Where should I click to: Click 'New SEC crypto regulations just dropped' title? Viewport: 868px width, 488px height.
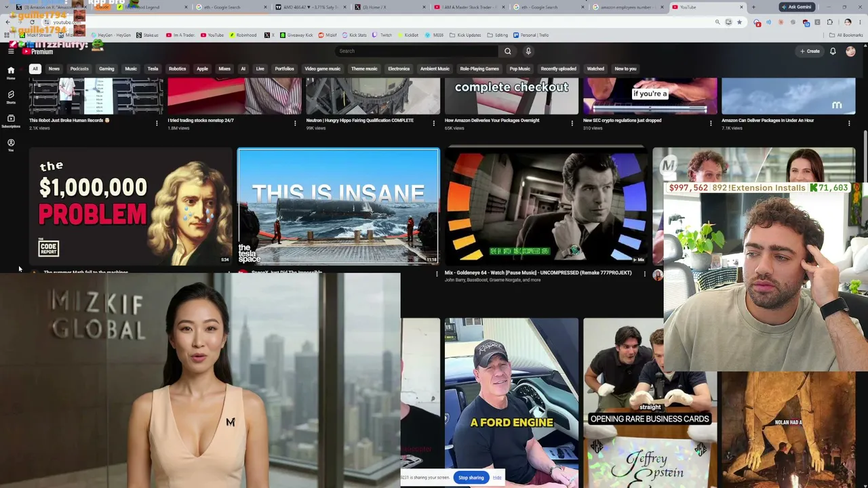point(622,121)
